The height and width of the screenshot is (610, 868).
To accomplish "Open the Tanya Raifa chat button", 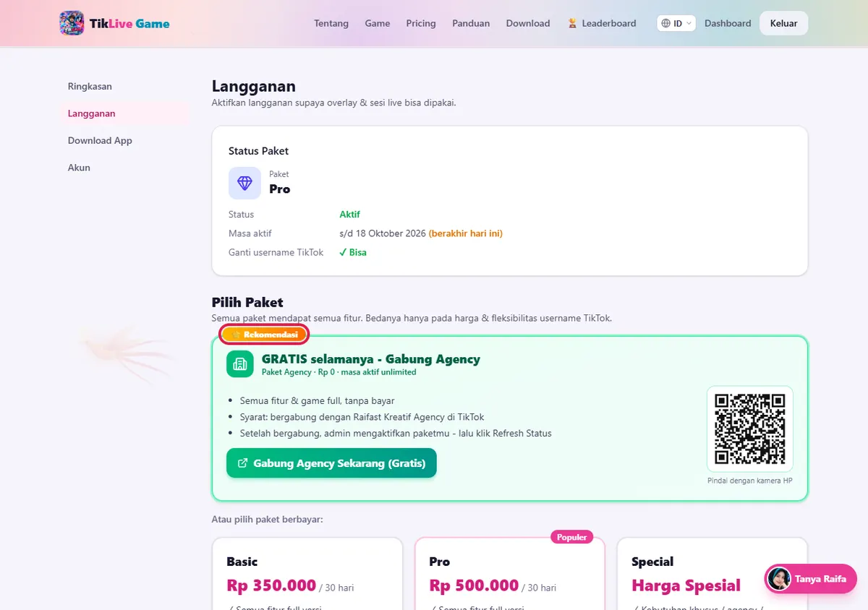I will coord(811,579).
